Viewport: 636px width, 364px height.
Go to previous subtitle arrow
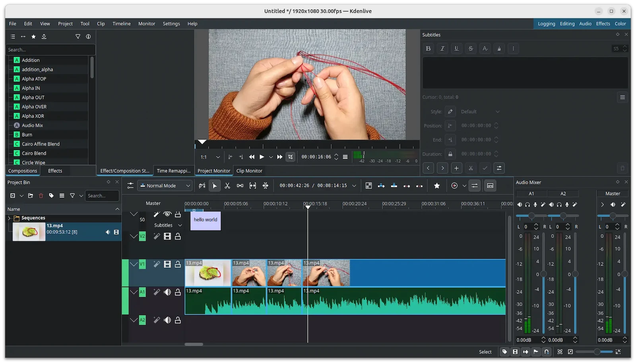[x=428, y=168]
